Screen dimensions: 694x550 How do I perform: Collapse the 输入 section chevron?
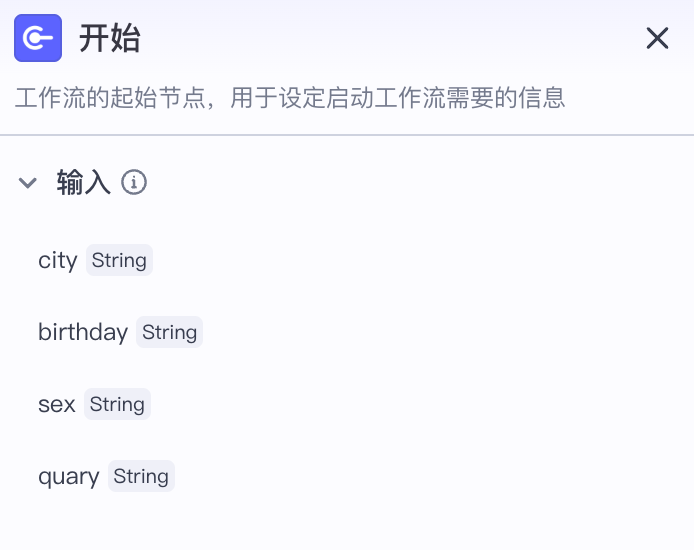point(28,183)
